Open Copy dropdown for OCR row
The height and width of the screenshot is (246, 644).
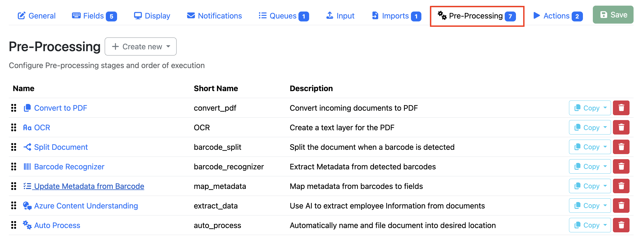(x=590, y=128)
